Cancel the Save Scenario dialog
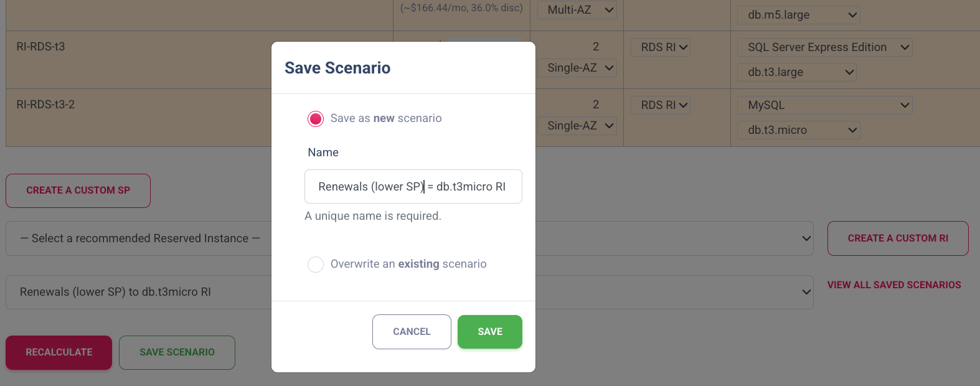The width and height of the screenshot is (980, 386). tap(412, 331)
